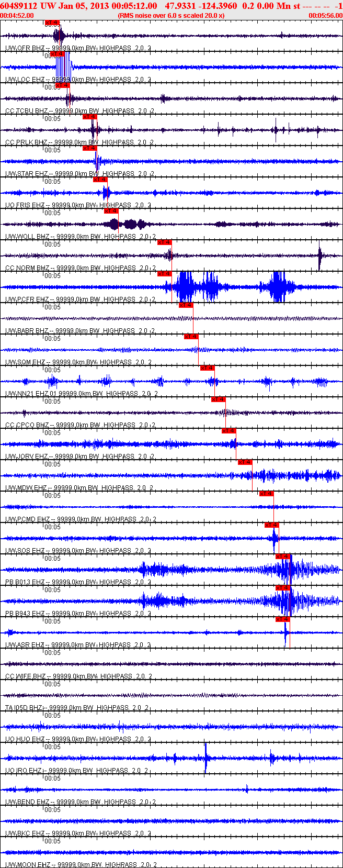Click the pick marker on UW.PCMD trace
This screenshot has width=343, height=868.
[x=267, y=494]
